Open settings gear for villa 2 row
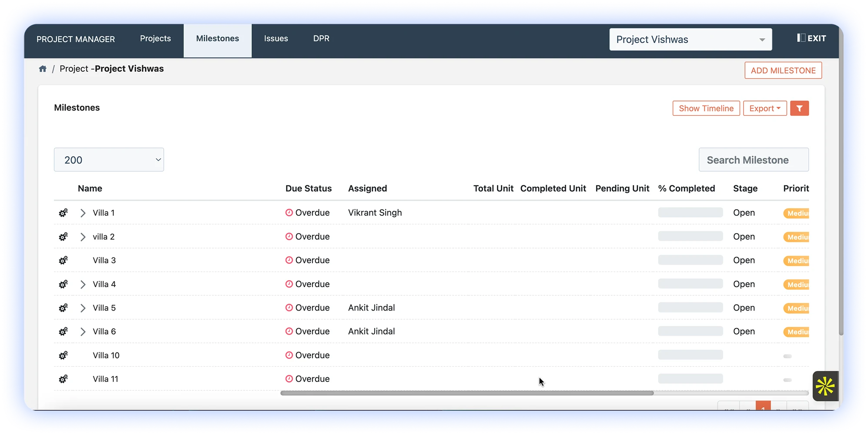Viewport: 868px width, 435px height. pos(64,237)
